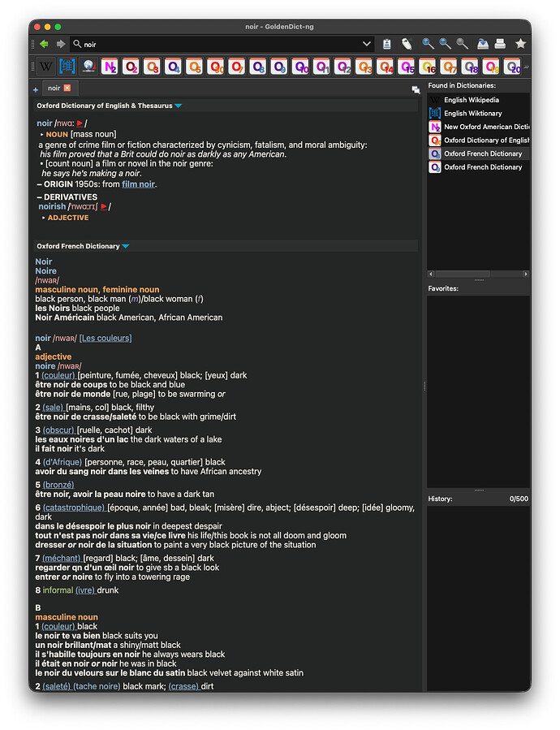Screen dimensions: 560x730
Task: Play the noir pronunciation audio
Action: click(x=80, y=123)
